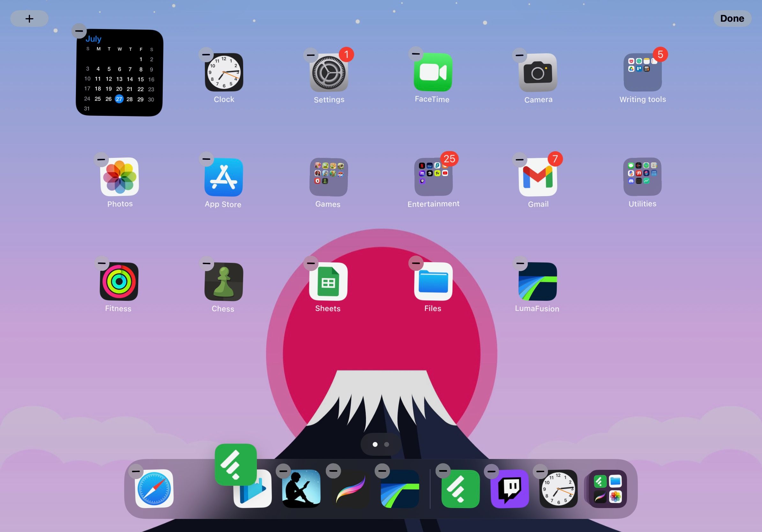Tap the plus button top left

(x=30, y=18)
